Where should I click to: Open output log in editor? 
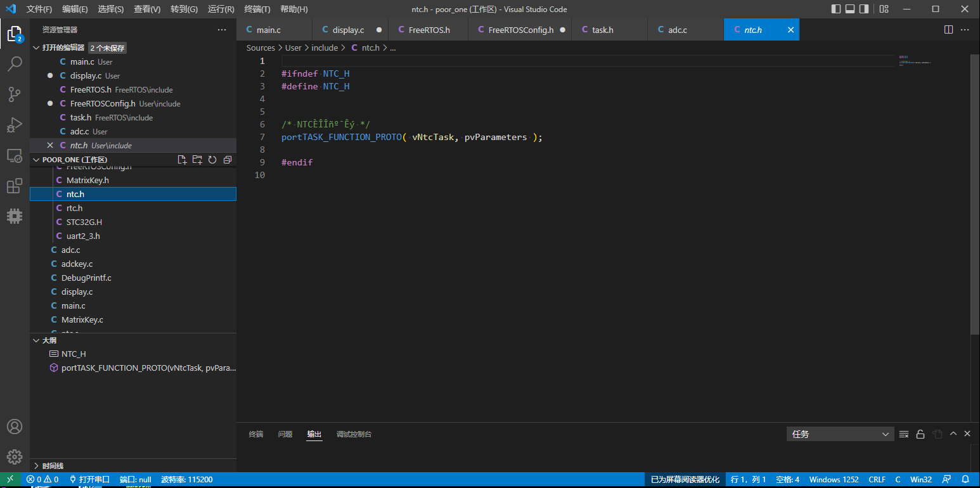(936, 434)
